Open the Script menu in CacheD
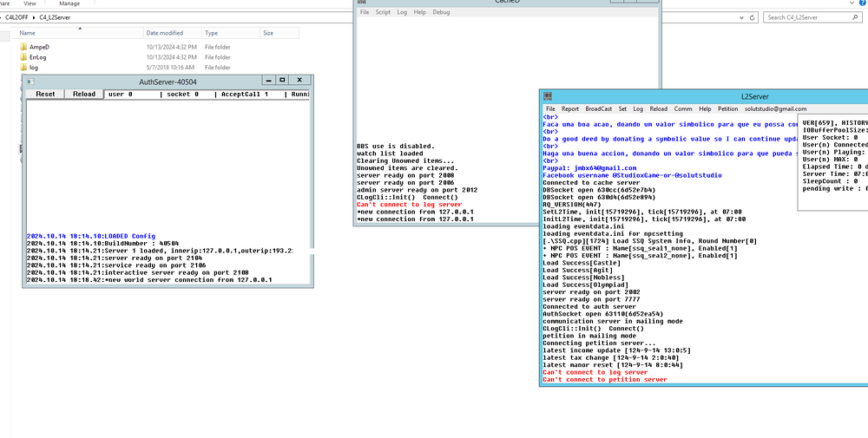868x438 pixels. click(x=383, y=12)
